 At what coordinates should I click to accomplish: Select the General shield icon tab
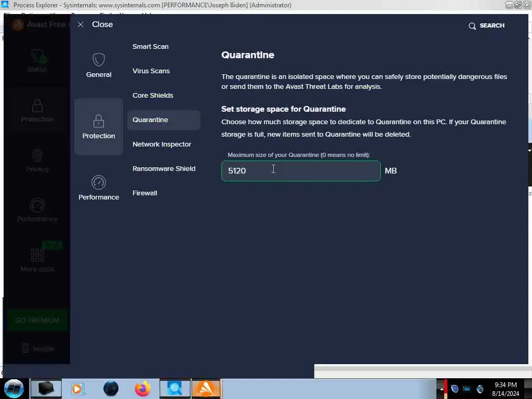99,65
